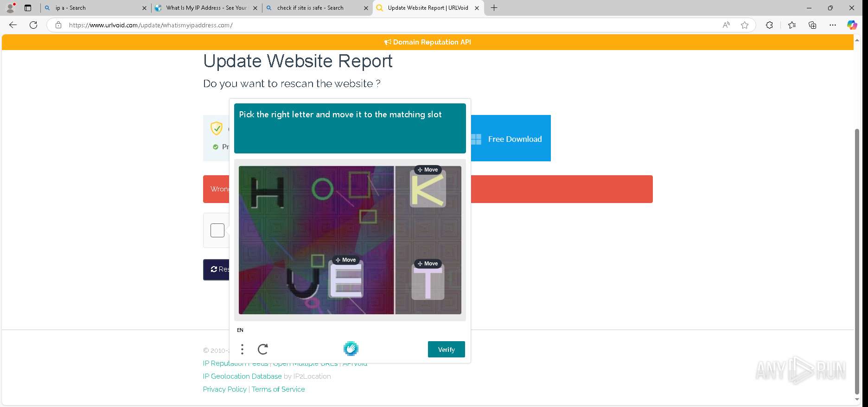Reload the current page
The height and width of the screenshot is (407, 868).
tap(33, 25)
